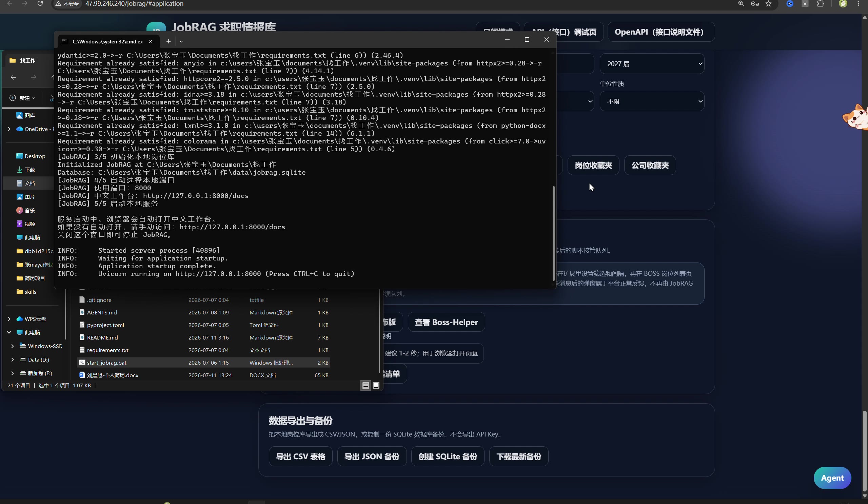The width and height of the screenshot is (868, 504).
Task: Open the 单位性质 不限 dropdown
Action: [652, 101]
